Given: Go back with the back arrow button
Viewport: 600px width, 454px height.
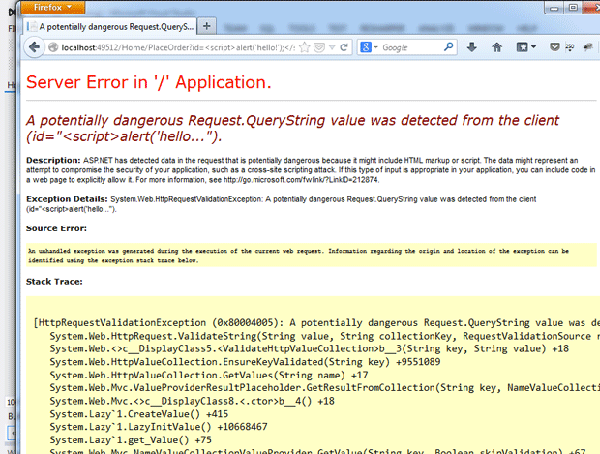Looking at the screenshot, I should click(34, 47).
